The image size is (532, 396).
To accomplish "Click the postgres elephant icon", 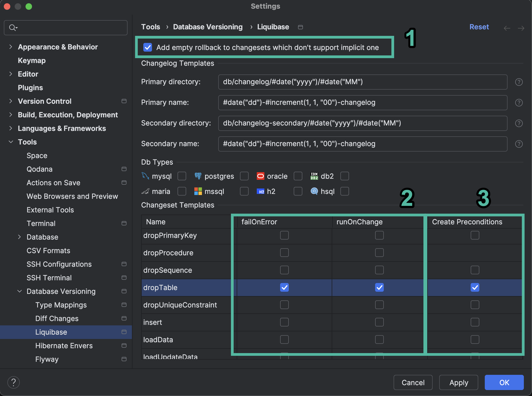I will [198, 176].
